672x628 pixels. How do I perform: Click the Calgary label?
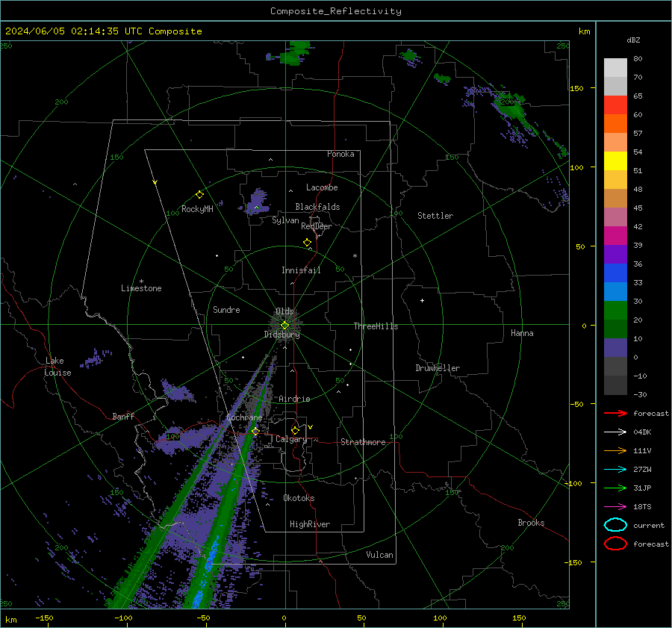pos(291,439)
